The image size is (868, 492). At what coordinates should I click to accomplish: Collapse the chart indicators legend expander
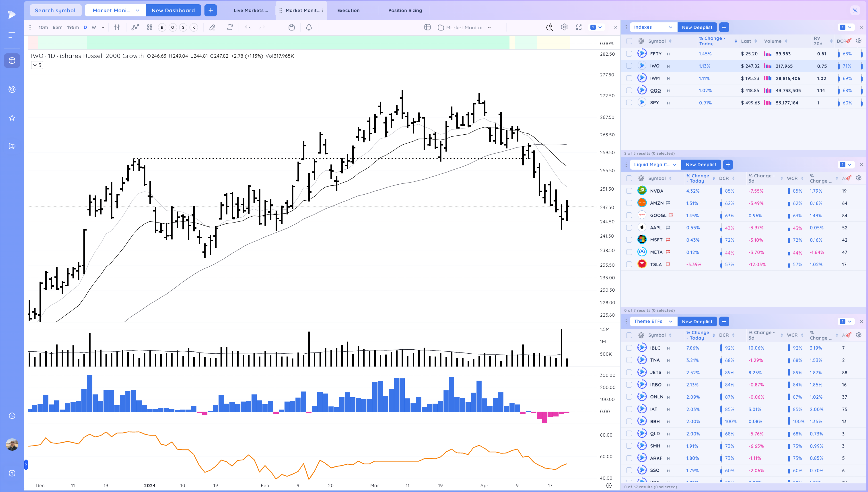(x=37, y=65)
